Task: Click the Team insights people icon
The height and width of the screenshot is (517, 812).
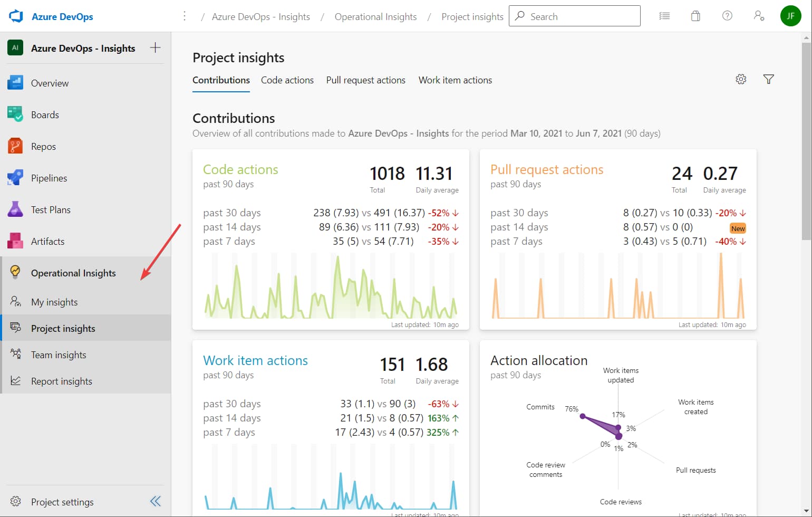Action: tap(16, 354)
